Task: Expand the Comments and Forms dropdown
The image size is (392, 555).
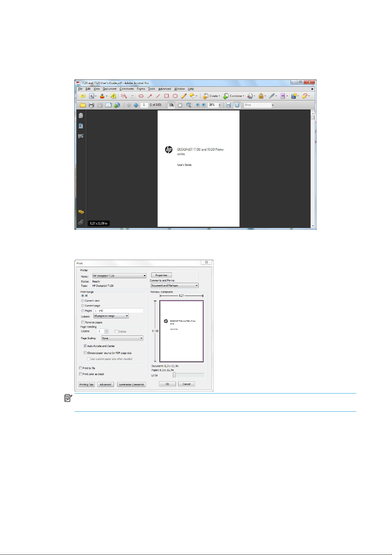Action: click(x=197, y=285)
